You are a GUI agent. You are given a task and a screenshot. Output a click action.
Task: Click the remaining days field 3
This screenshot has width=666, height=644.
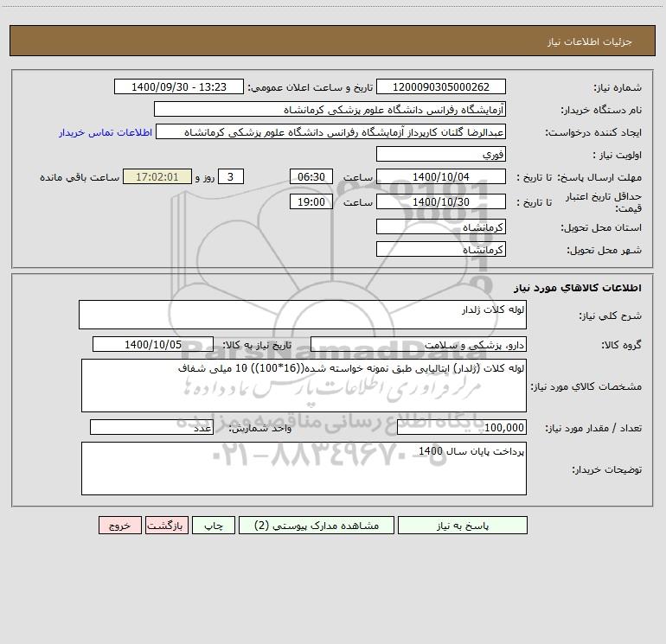[x=231, y=177]
